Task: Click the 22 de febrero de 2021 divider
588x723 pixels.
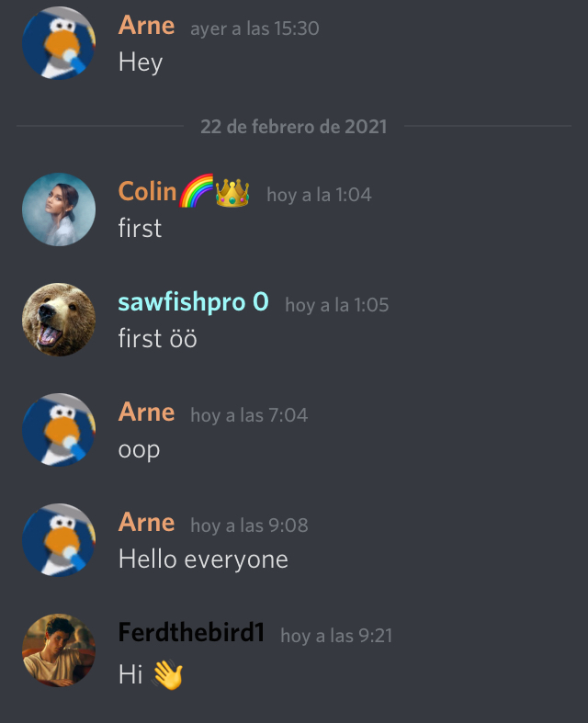Action: tap(294, 127)
